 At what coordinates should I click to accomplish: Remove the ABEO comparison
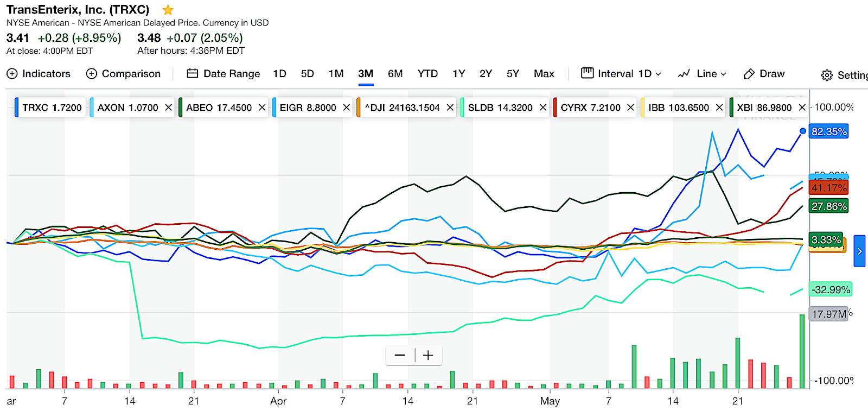[262, 108]
